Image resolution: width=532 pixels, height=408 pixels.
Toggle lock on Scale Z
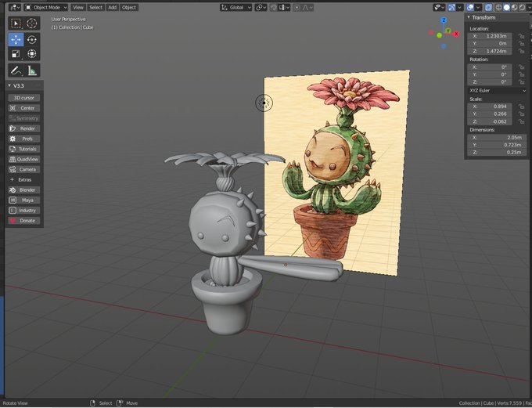click(x=521, y=121)
